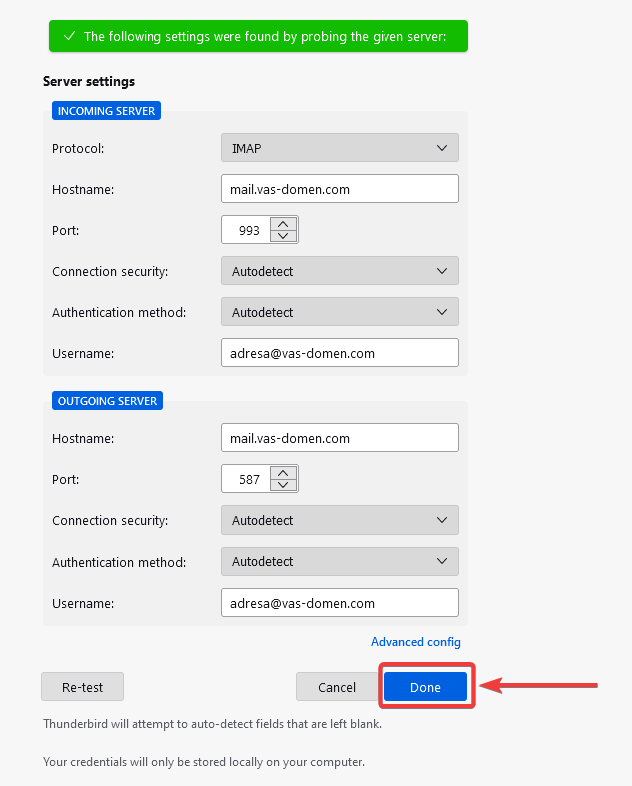Confirm settings with the Done button
Image resolution: width=632 pixels, height=786 pixels.
tap(426, 687)
